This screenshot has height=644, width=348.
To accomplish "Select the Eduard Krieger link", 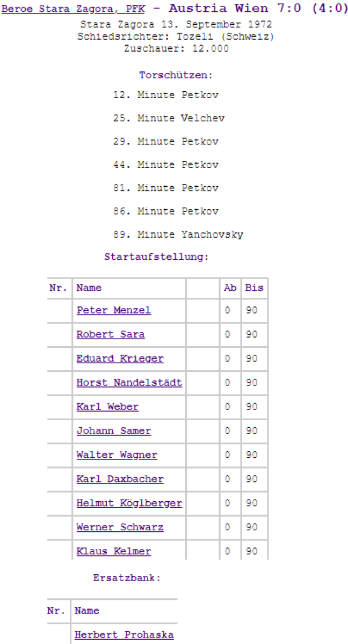I will coord(120,358).
